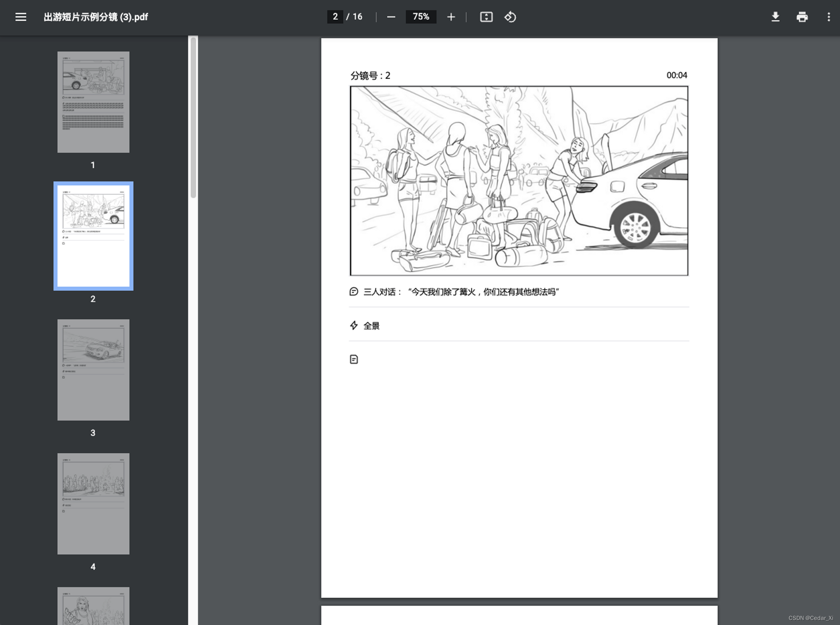840x625 pixels.
Task: Click the 75% zoom level field
Action: [421, 17]
